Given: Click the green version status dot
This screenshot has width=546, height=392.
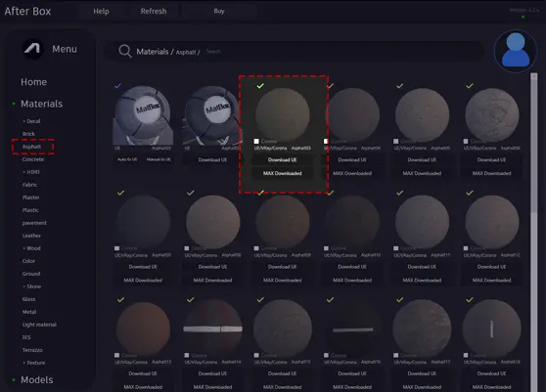Looking at the screenshot, I should [523, 17].
